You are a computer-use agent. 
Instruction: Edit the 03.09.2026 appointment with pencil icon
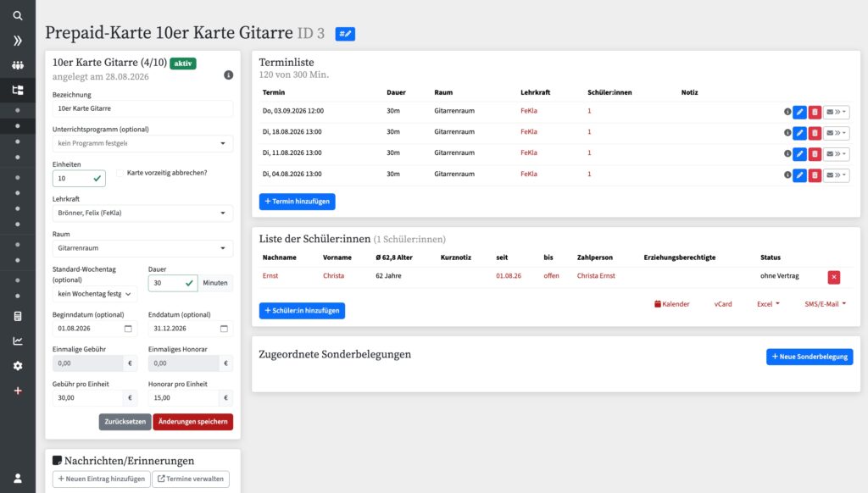(799, 112)
